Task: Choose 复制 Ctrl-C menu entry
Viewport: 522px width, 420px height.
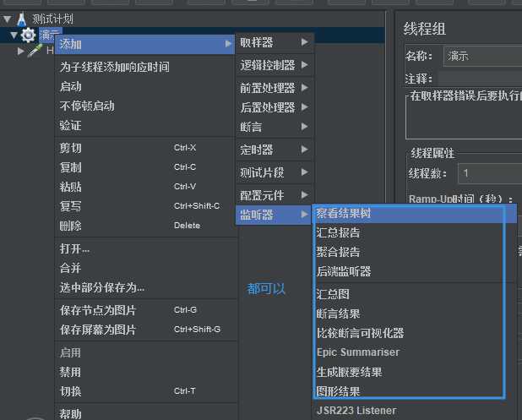Action: pos(146,167)
